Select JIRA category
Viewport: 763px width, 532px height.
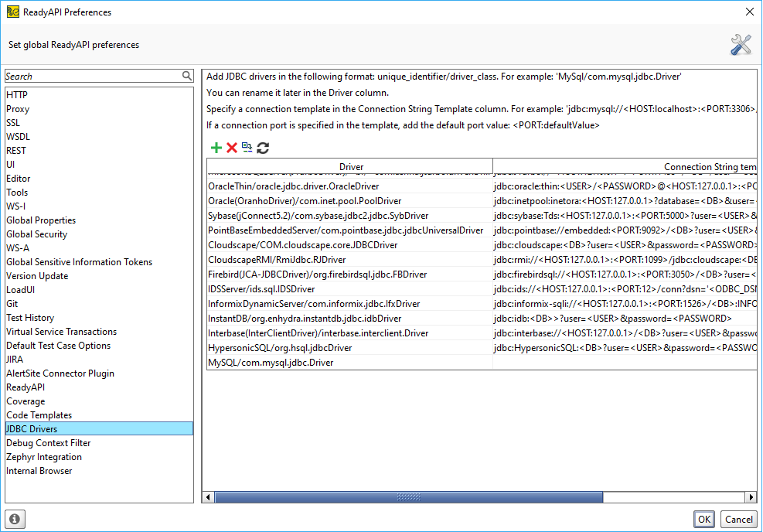coord(99,360)
